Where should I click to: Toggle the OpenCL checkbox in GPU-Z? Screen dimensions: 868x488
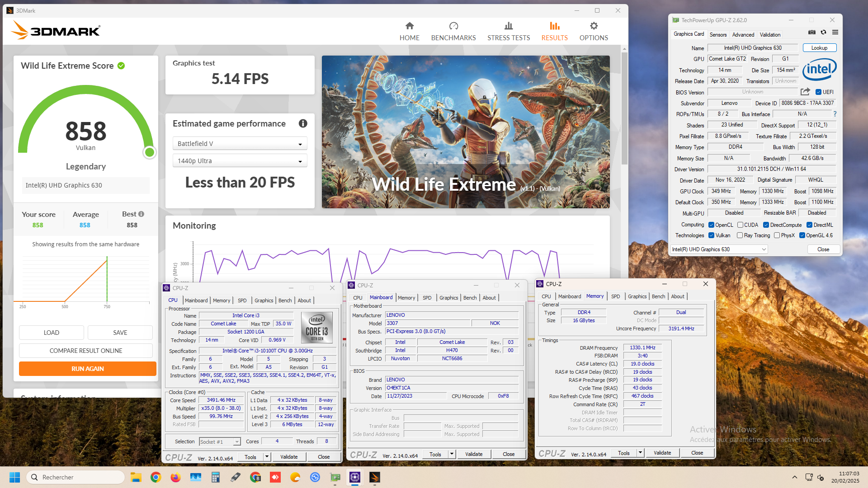711,225
